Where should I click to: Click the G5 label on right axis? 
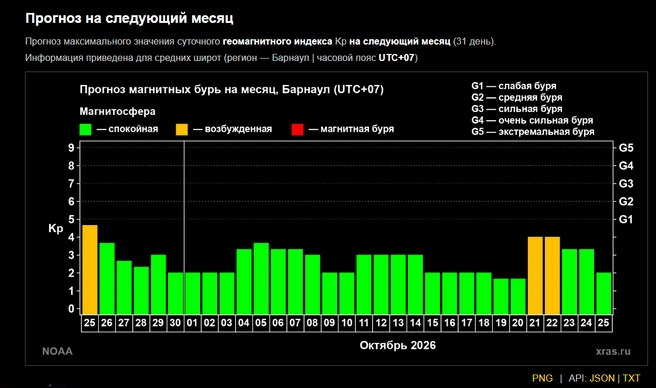click(626, 148)
